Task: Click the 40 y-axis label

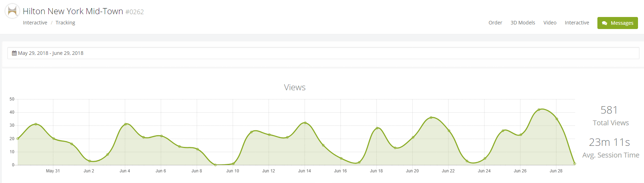Action: tap(12, 112)
